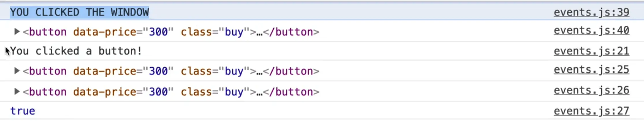Jump to source at events.js:21

pyautogui.click(x=591, y=51)
